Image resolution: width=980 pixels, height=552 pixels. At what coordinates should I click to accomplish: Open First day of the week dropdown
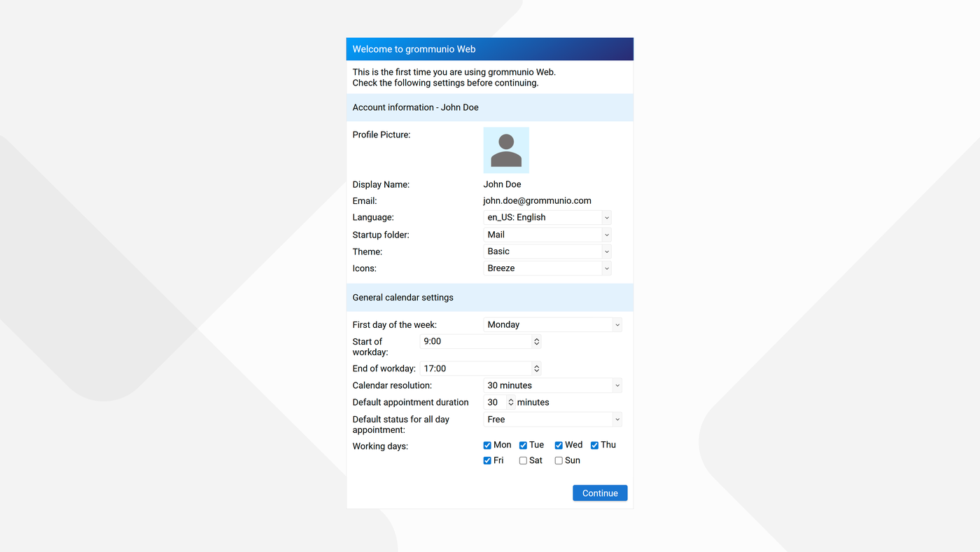[552, 324]
